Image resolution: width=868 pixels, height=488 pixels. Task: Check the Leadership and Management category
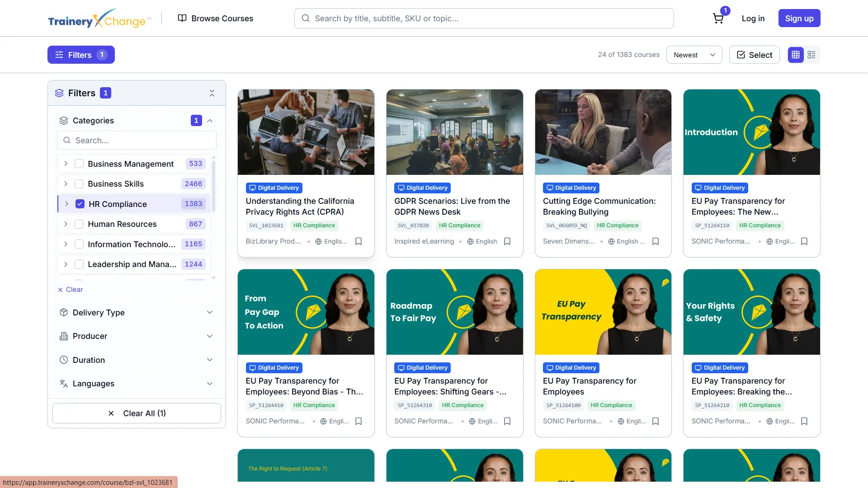click(x=79, y=264)
